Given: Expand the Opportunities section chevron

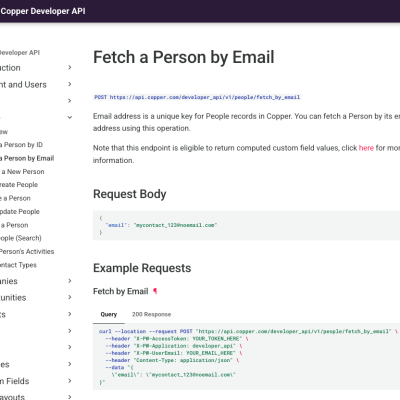Looking at the screenshot, I should click(70, 297).
